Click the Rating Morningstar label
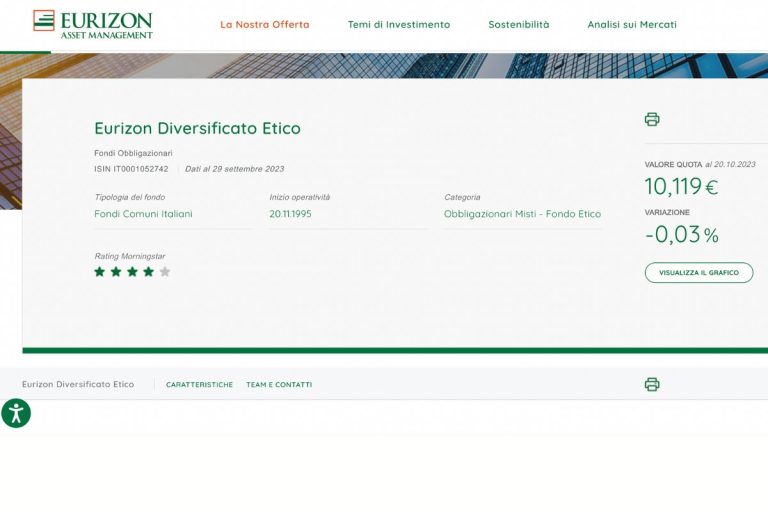This screenshot has width=768, height=512. pos(129,256)
